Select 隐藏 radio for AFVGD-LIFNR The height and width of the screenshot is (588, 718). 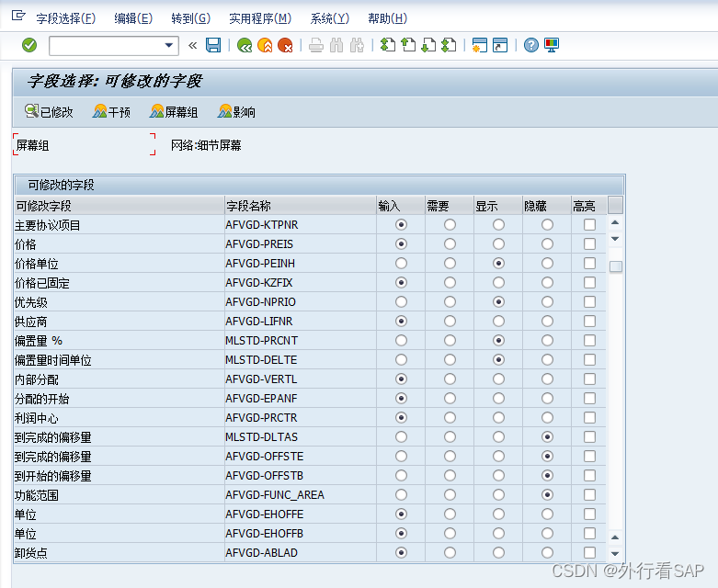[x=547, y=322]
